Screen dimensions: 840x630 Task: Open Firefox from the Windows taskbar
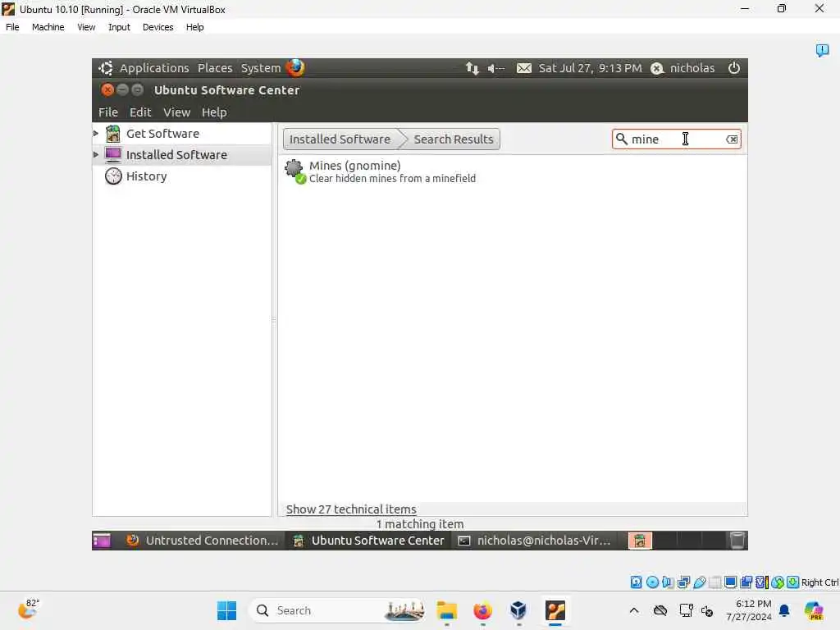click(482, 610)
